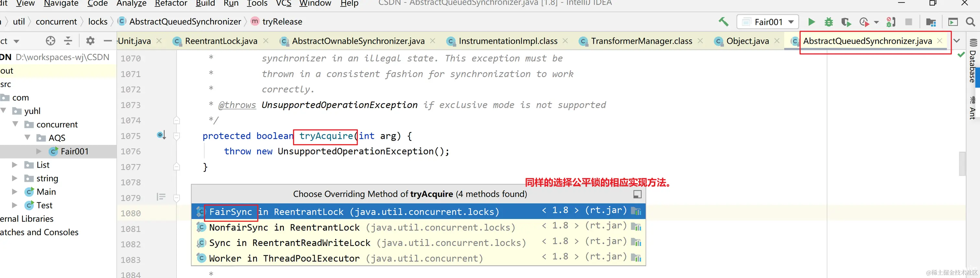
Task: Toggle the fold marker at line 1074
Action: (x=177, y=120)
